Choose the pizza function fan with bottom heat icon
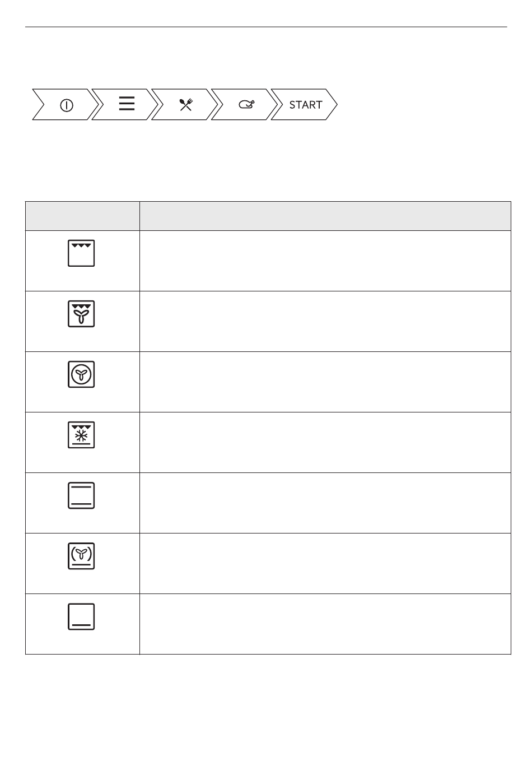Image resolution: width=532 pixels, height=770 pixels. tap(81, 556)
